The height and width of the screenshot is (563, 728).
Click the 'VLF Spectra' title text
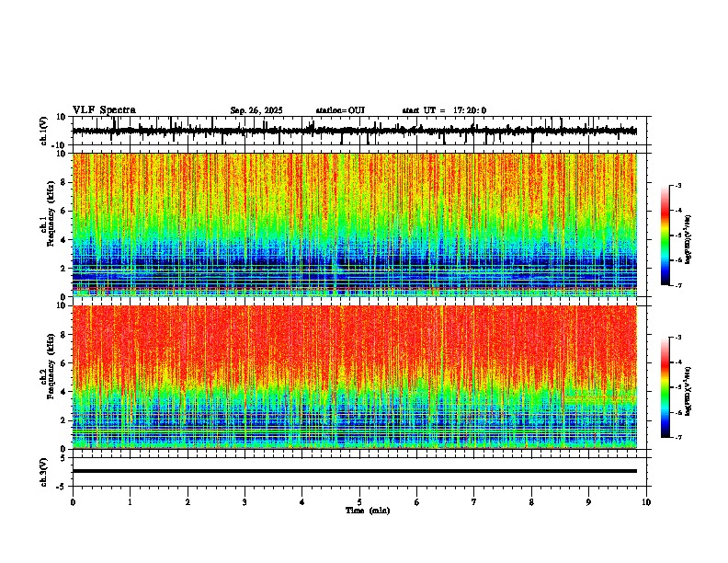[x=104, y=110]
